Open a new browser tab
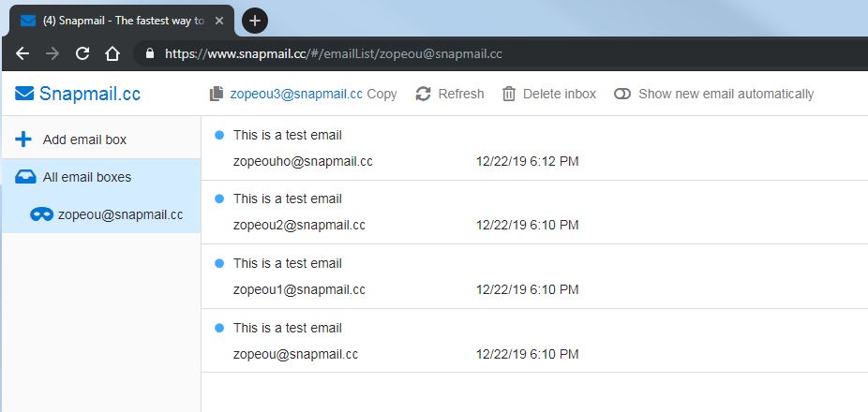Viewport: 868px width, 412px height. pyautogui.click(x=255, y=21)
